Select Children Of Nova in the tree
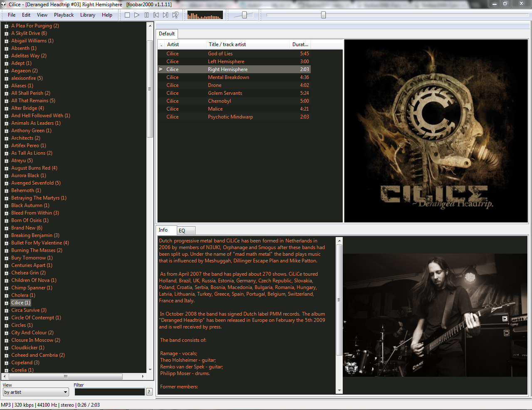532x410 pixels. coord(34,280)
